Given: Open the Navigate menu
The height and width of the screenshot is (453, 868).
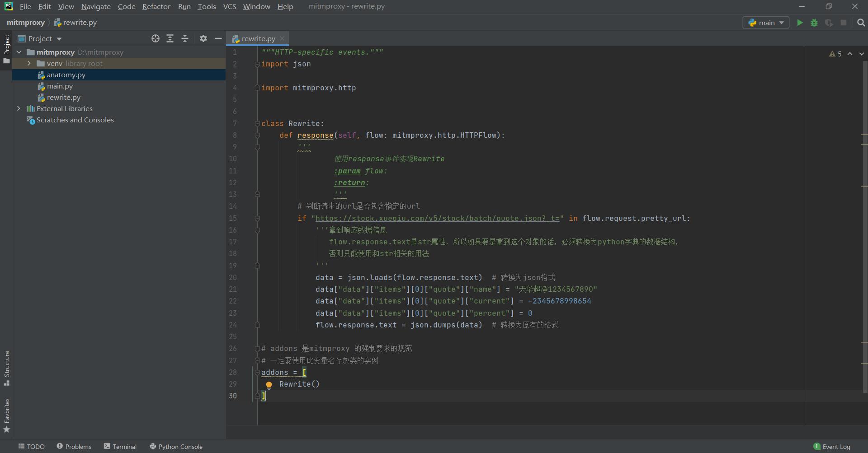Looking at the screenshot, I should (96, 6).
